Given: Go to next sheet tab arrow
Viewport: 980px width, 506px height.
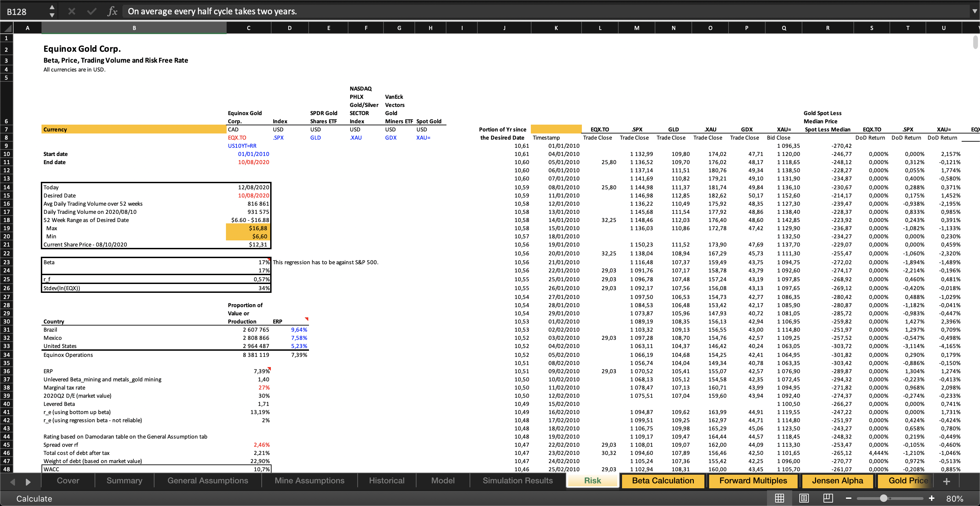Looking at the screenshot, I should (28, 481).
